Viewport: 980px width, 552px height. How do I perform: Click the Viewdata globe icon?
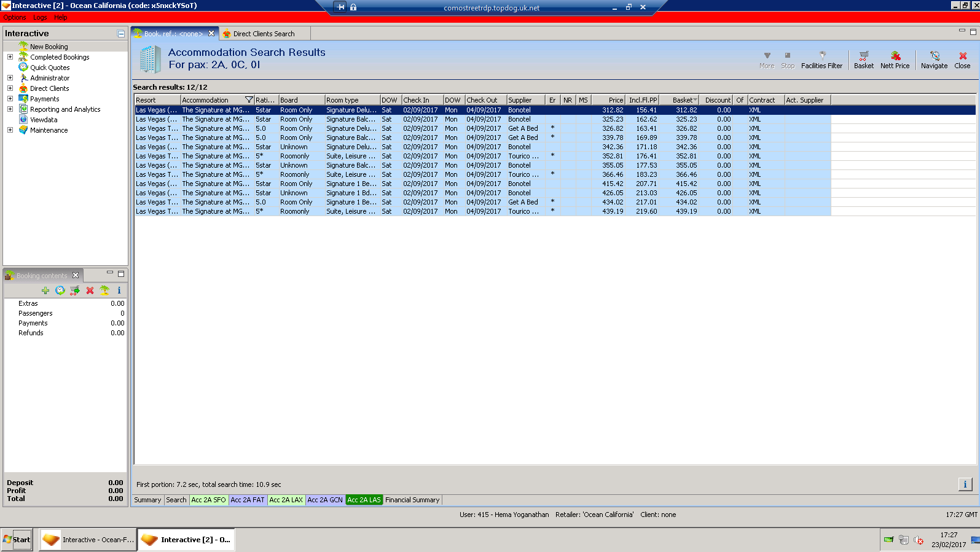click(23, 119)
